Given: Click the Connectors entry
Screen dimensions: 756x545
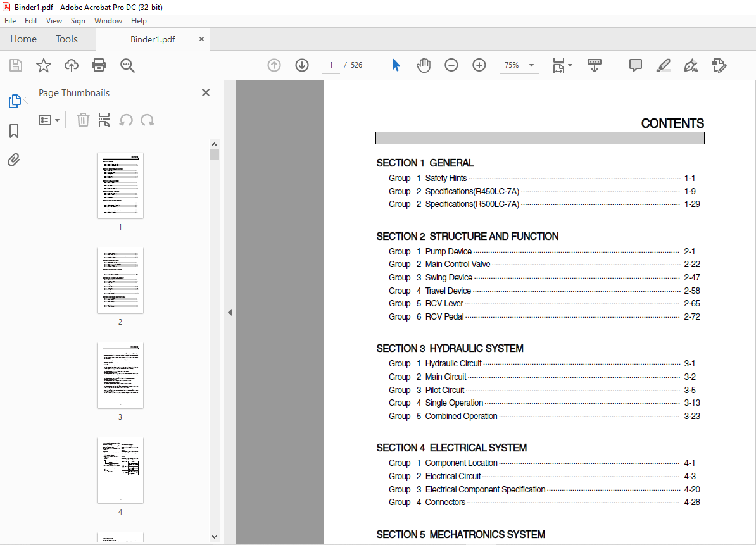Looking at the screenshot, I should point(545,502).
